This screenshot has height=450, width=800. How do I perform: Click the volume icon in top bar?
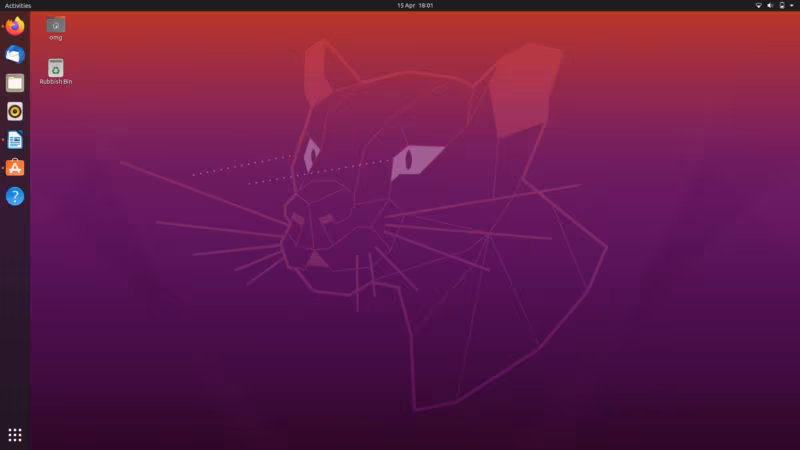pos(770,6)
